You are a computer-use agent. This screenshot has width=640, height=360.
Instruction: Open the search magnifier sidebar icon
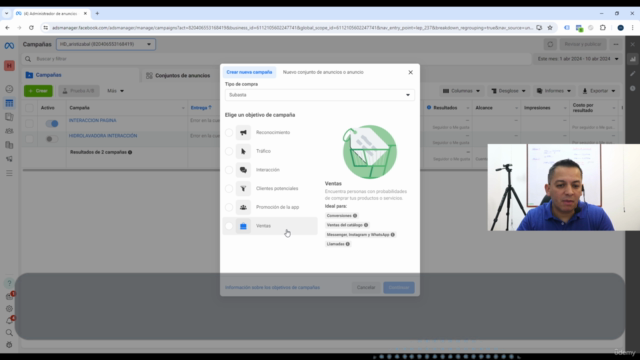[x=9, y=333]
